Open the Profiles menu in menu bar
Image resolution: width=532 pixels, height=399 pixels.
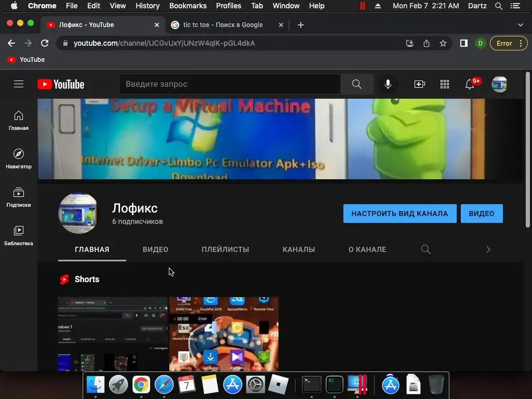[229, 6]
